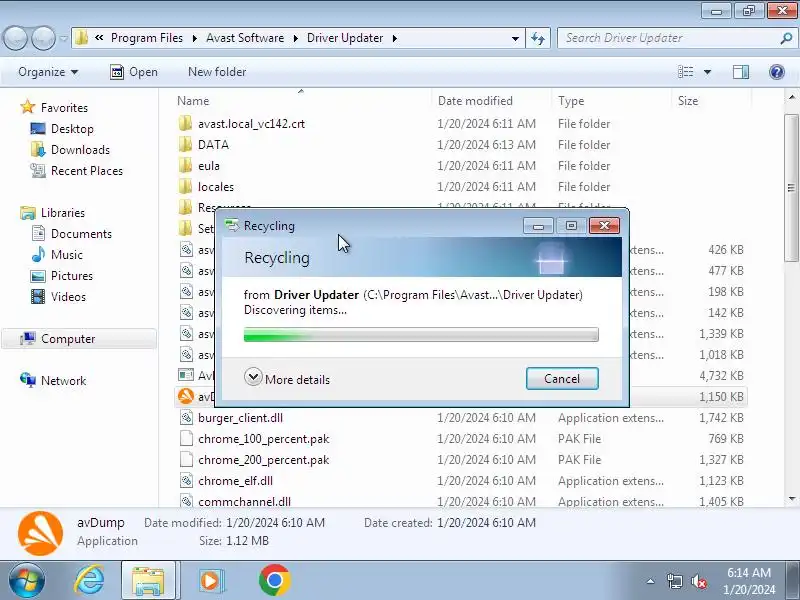Select avast.local_vc142.crt folder icon
Screen dimensions: 800x600
186,123
